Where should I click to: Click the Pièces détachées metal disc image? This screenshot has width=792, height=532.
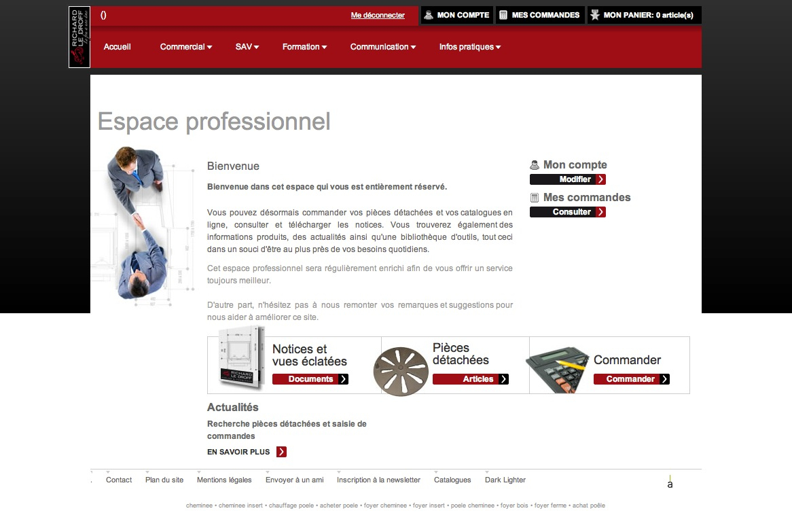coord(401,371)
